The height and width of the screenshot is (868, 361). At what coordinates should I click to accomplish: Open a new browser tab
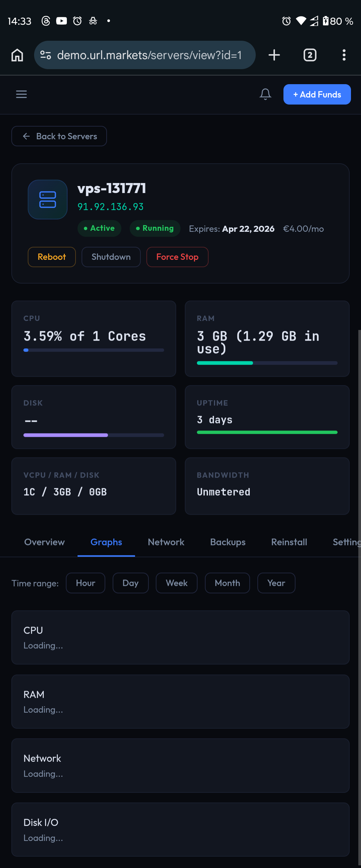pyautogui.click(x=274, y=55)
